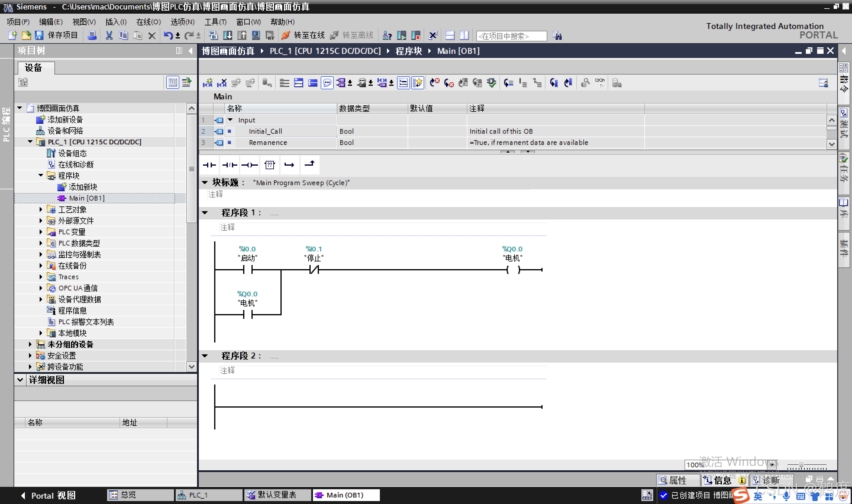Screen dimensions: 852x504
Task: Toggle favorites display in editor toolbar
Action: tap(417, 83)
